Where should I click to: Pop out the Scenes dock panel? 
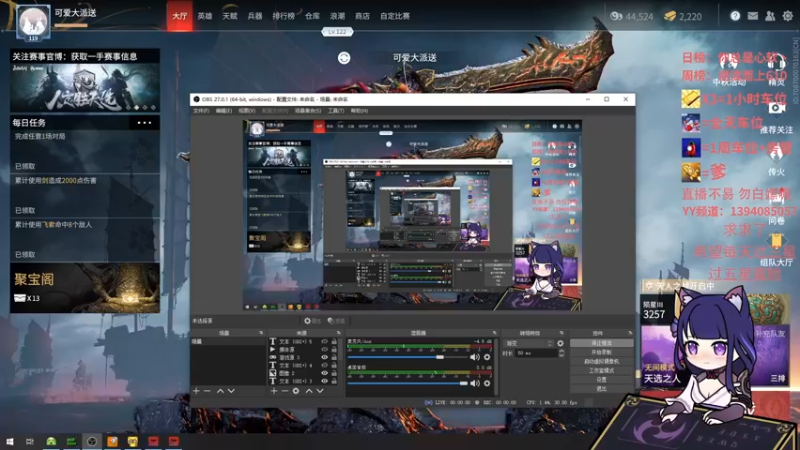click(261, 333)
